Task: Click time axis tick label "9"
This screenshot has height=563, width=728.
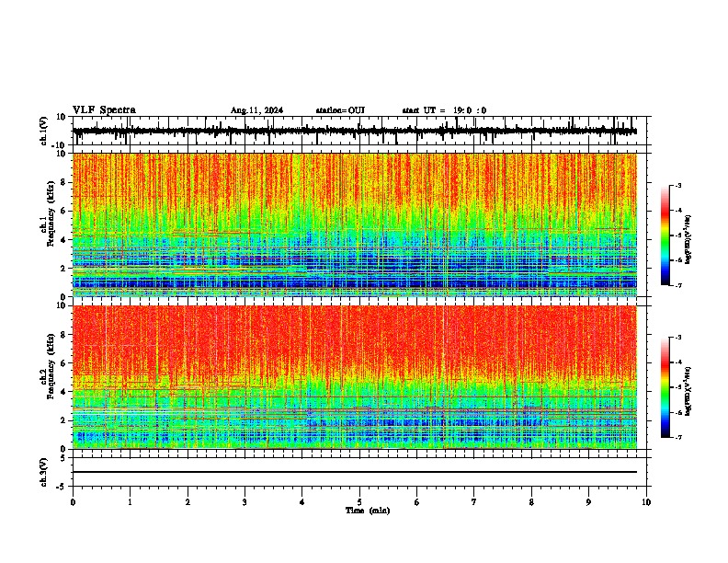Action: [x=588, y=502]
